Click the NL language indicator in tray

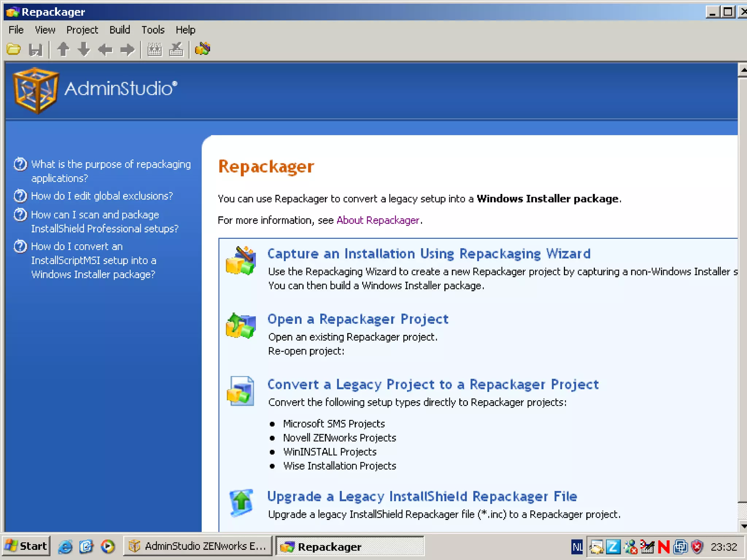click(577, 547)
